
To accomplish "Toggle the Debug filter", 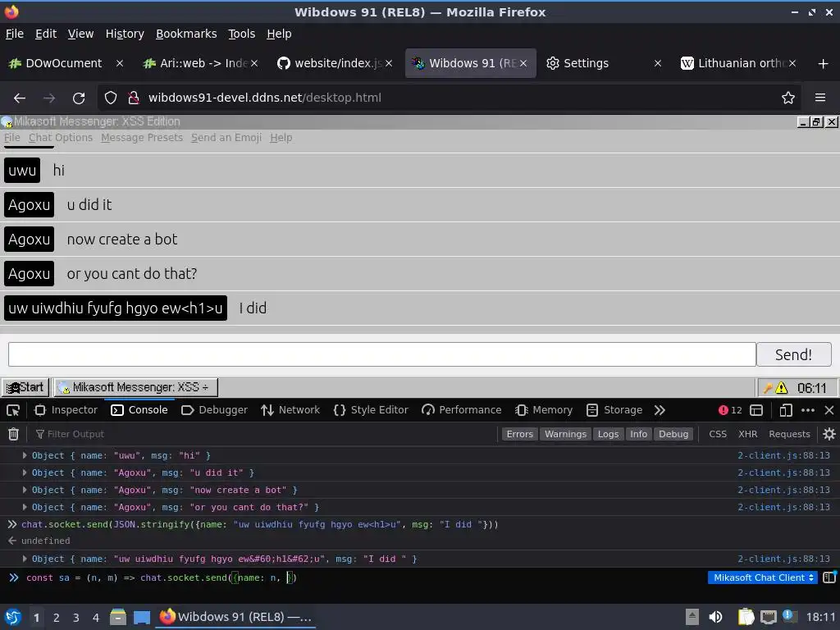I will pyautogui.click(x=673, y=434).
